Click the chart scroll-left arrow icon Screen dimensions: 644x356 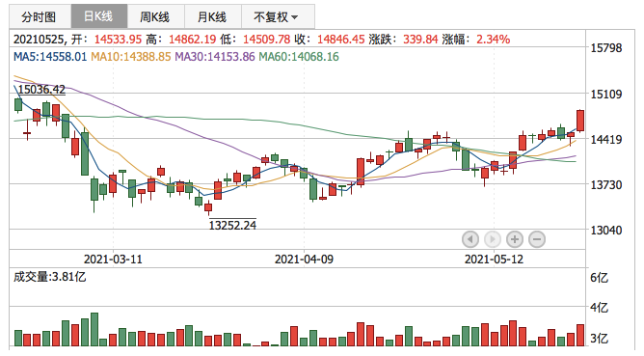[x=470, y=239]
